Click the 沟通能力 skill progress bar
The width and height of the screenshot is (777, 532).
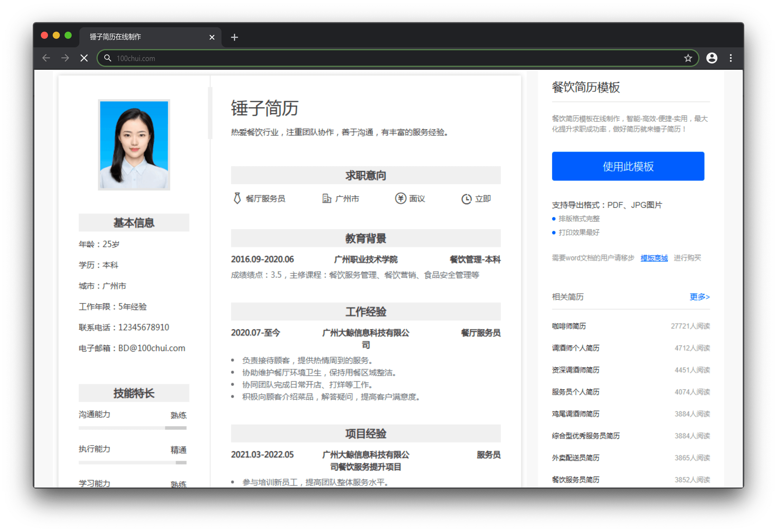(132, 428)
